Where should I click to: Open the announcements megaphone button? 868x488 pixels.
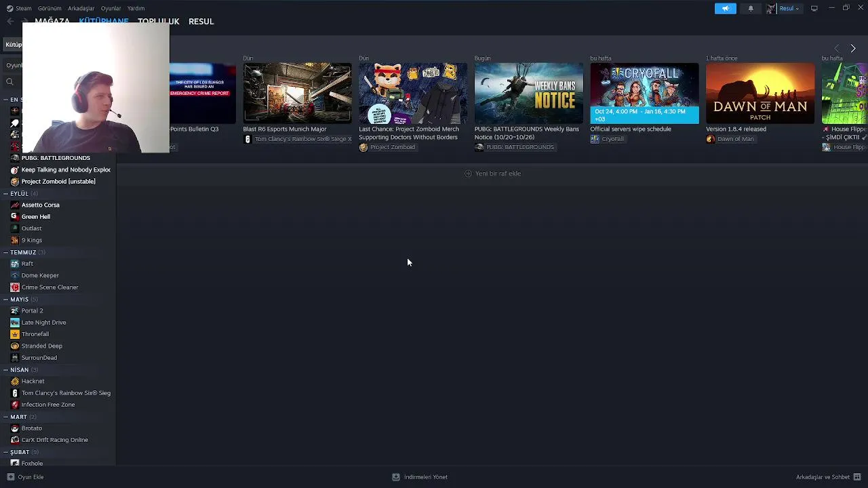coord(725,8)
